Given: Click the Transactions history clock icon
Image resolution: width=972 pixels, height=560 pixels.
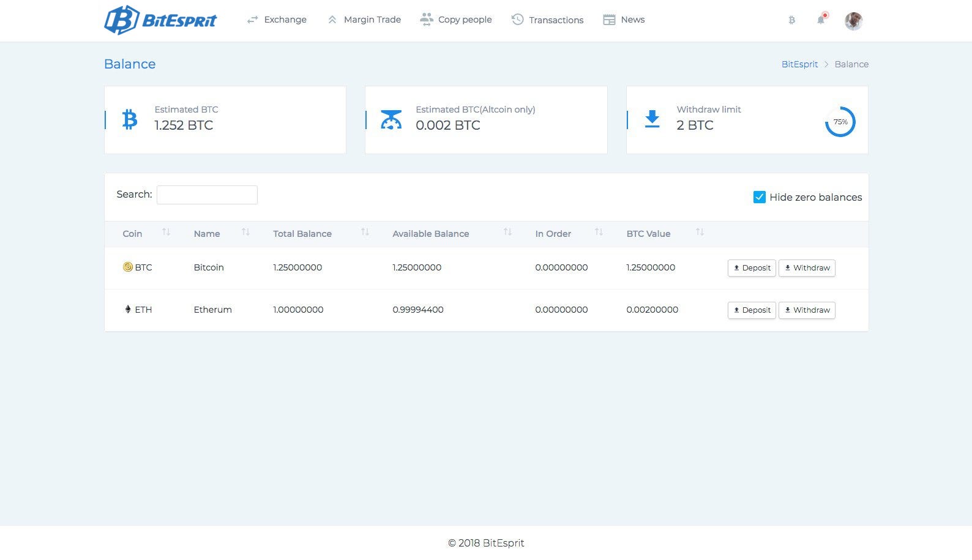Looking at the screenshot, I should [517, 20].
